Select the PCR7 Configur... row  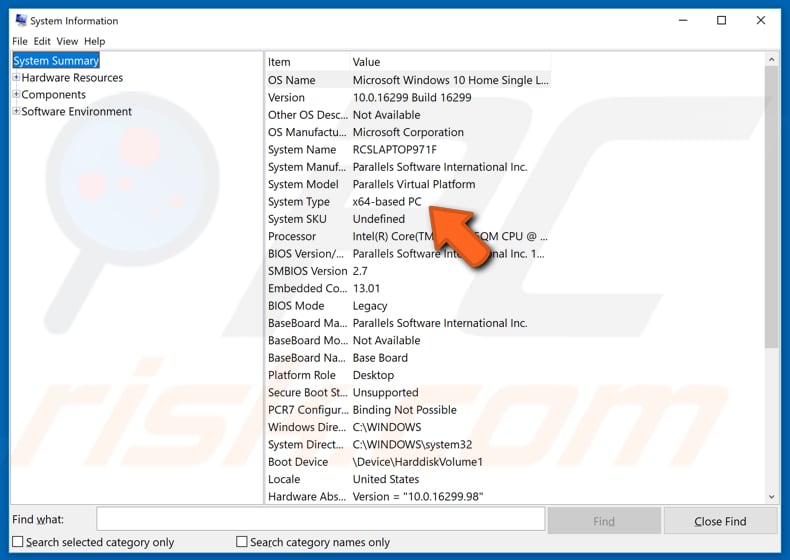[408, 410]
